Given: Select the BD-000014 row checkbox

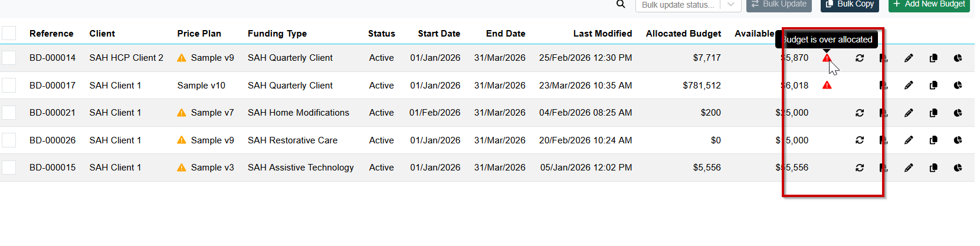Looking at the screenshot, I should pyautogui.click(x=9, y=58).
